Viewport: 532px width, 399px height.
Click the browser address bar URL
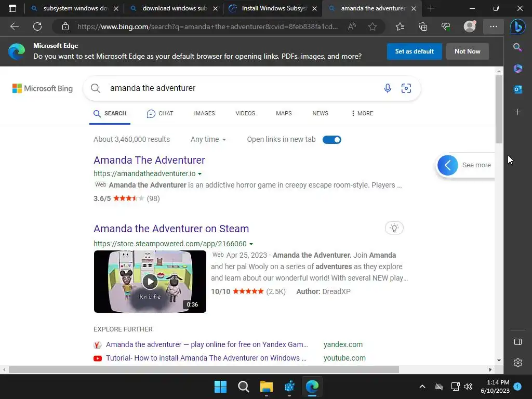pyautogui.click(x=207, y=26)
